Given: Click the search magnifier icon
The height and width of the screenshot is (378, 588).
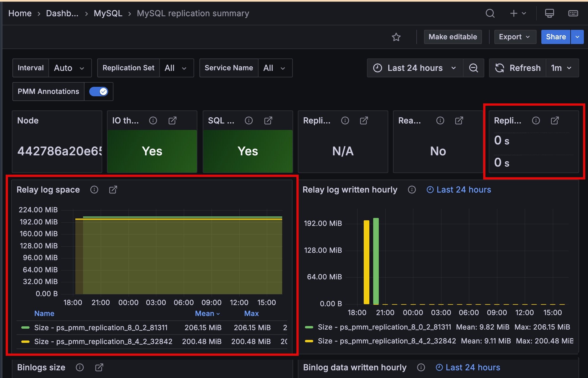Looking at the screenshot, I should coord(490,13).
